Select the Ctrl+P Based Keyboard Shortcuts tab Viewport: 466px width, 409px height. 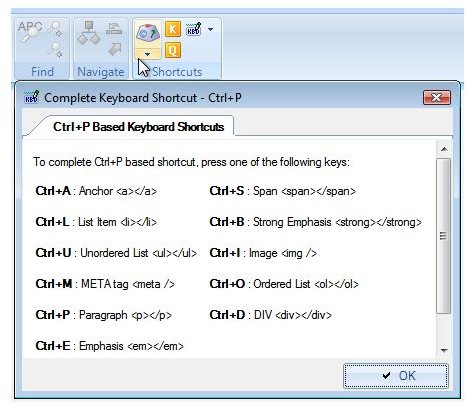point(138,127)
